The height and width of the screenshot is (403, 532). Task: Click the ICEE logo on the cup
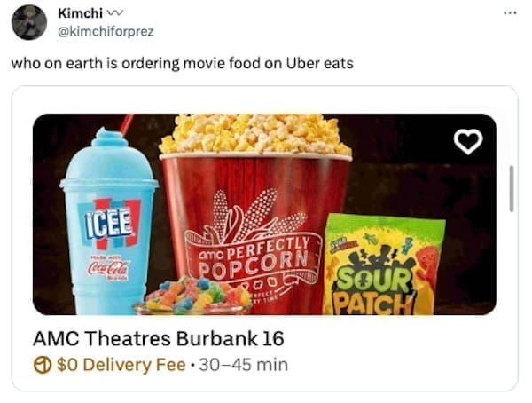coord(109,224)
